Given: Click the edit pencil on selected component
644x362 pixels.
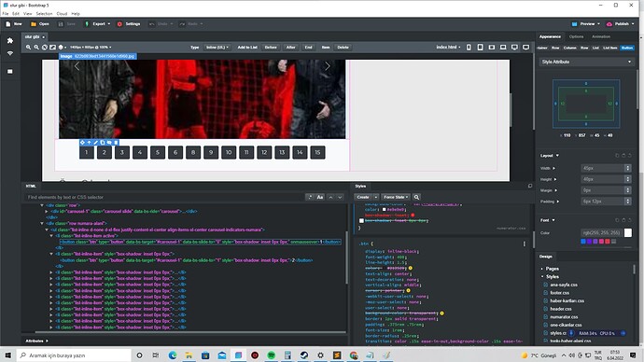Looking at the screenshot, I should pos(96,143).
